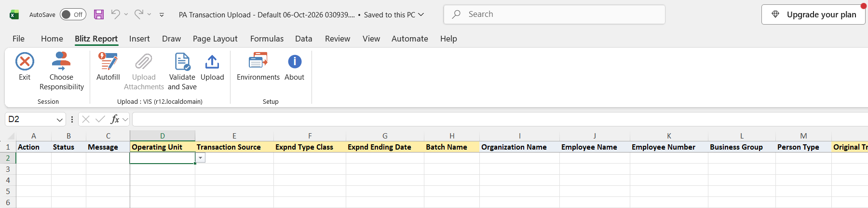Select the Transaction Source header cell
The width and height of the screenshot is (868, 208).
pyautogui.click(x=234, y=147)
